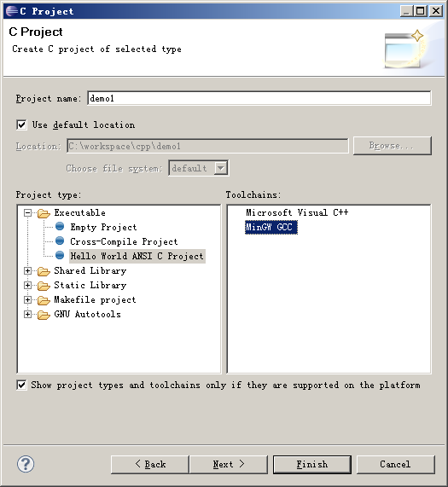Select the MinGW GCC toolchain

[271, 227]
